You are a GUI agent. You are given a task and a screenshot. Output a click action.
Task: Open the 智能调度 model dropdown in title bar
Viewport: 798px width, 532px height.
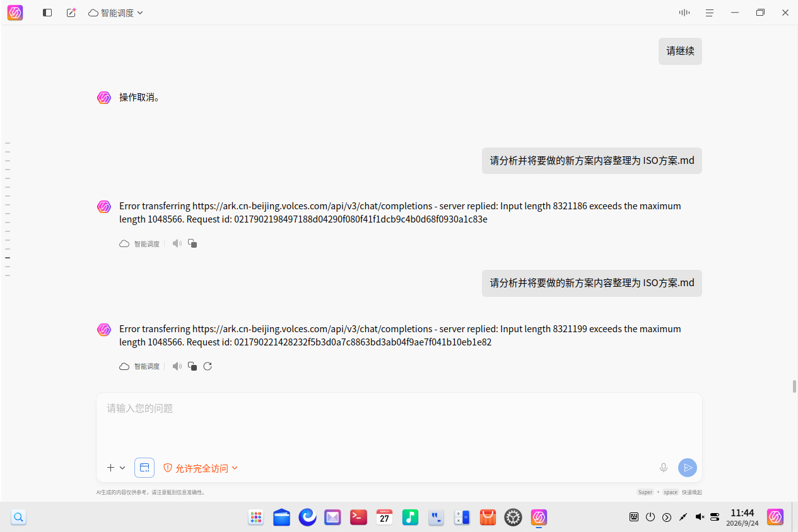tap(116, 13)
